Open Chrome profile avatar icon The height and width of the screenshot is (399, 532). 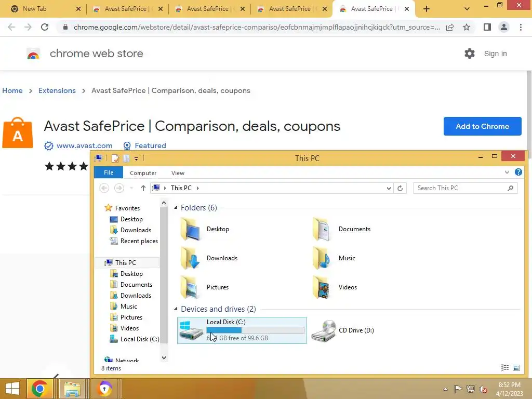(x=504, y=27)
